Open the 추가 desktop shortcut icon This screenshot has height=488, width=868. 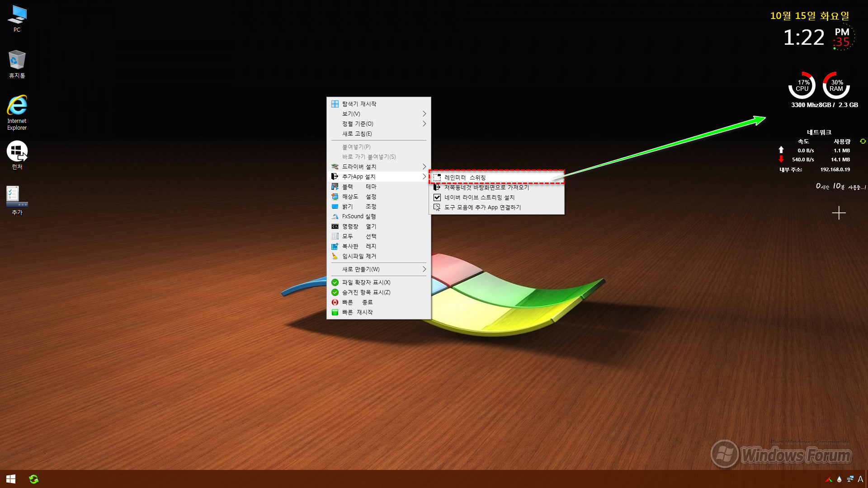click(x=17, y=200)
